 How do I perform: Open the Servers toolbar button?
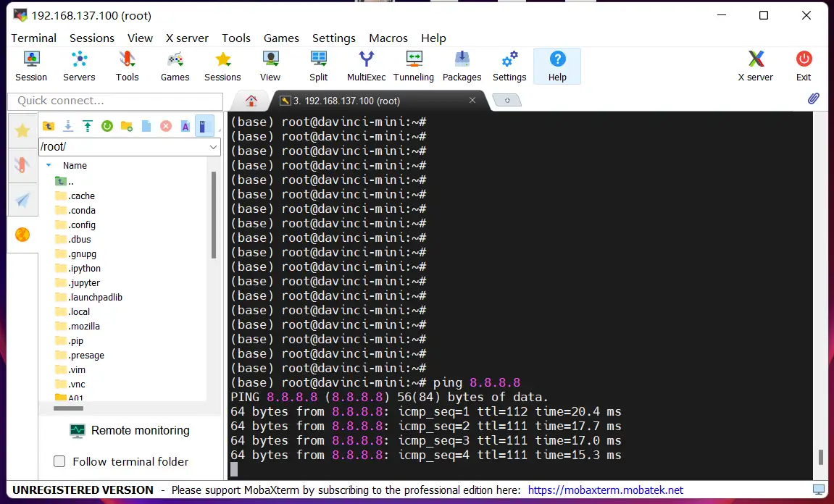[x=79, y=66]
